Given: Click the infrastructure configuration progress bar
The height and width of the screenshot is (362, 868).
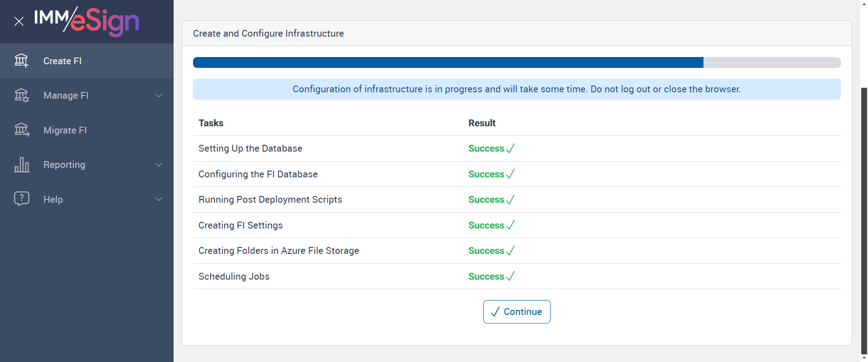Looking at the screenshot, I should pyautogui.click(x=516, y=62).
